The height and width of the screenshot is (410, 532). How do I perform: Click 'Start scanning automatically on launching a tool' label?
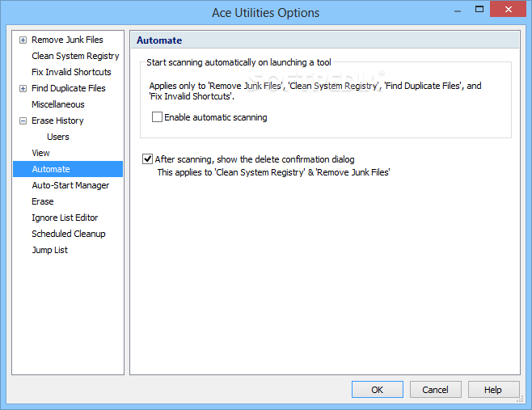(x=239, y=62)
